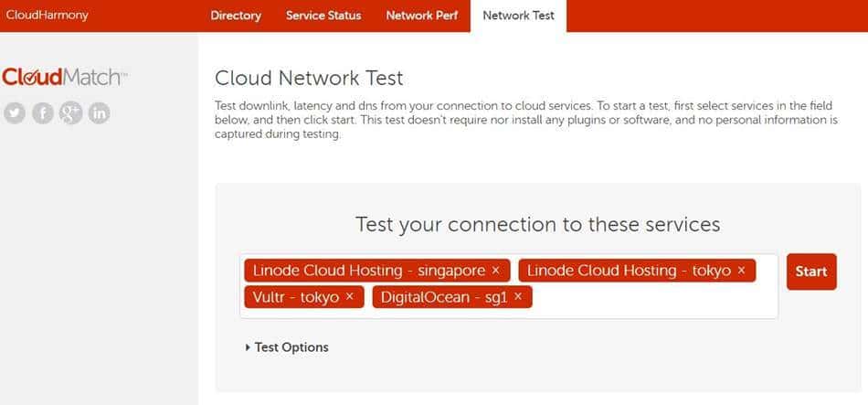Select the DigitalOcean - sg1 tag label
The width and height of the screenshot is (868, 405).
pos(445,297)
